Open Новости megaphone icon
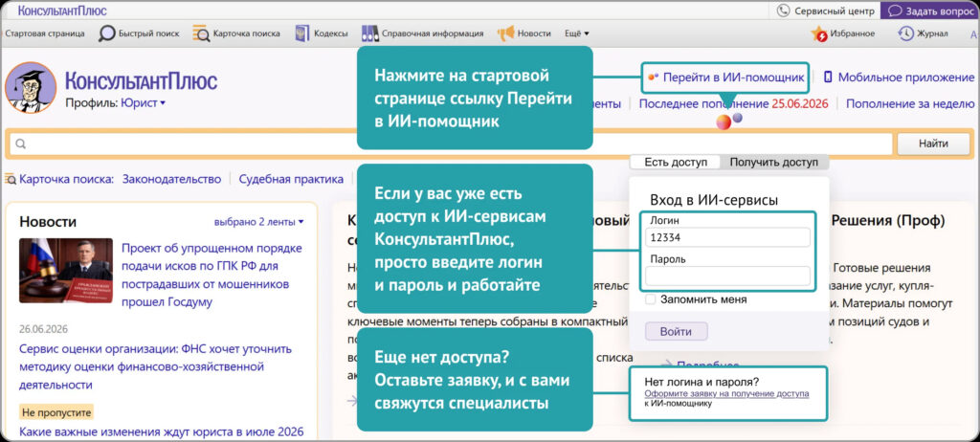The height and width of the screenshot is (442, 980). pyautogui.click(x=505, y=33)
